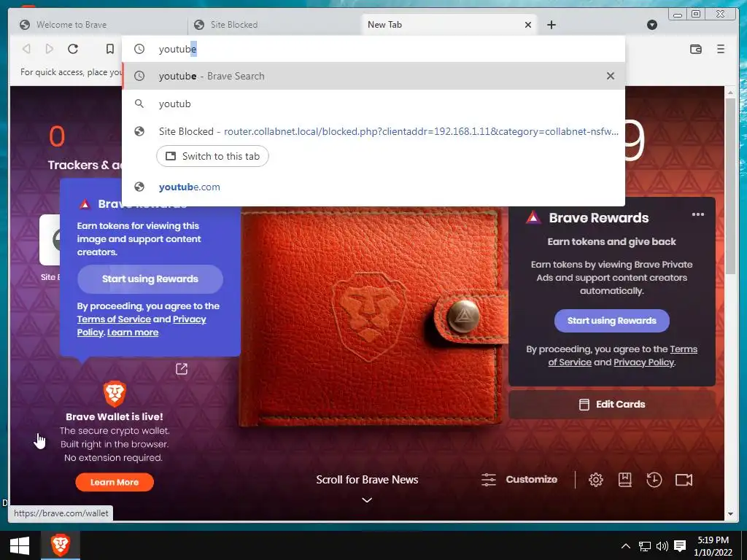Click Start using Rewards in blue popup

150,279
